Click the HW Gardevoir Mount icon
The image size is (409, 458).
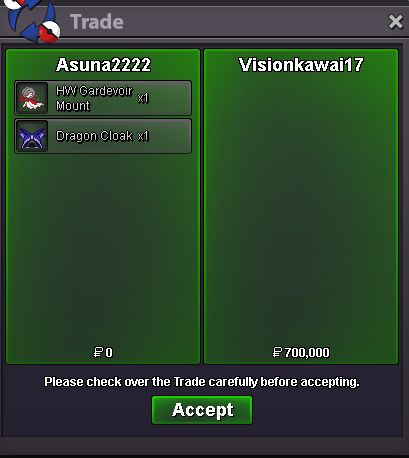click(32, 98)
